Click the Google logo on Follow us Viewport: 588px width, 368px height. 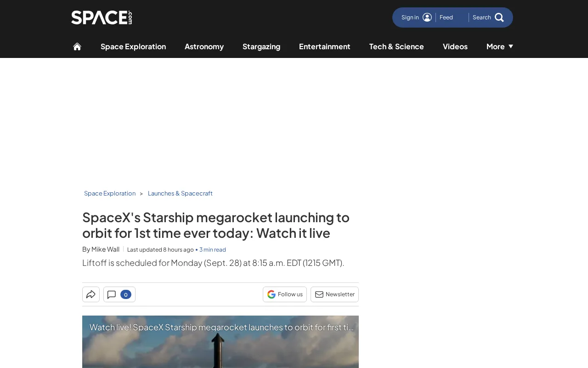(271, 294)
